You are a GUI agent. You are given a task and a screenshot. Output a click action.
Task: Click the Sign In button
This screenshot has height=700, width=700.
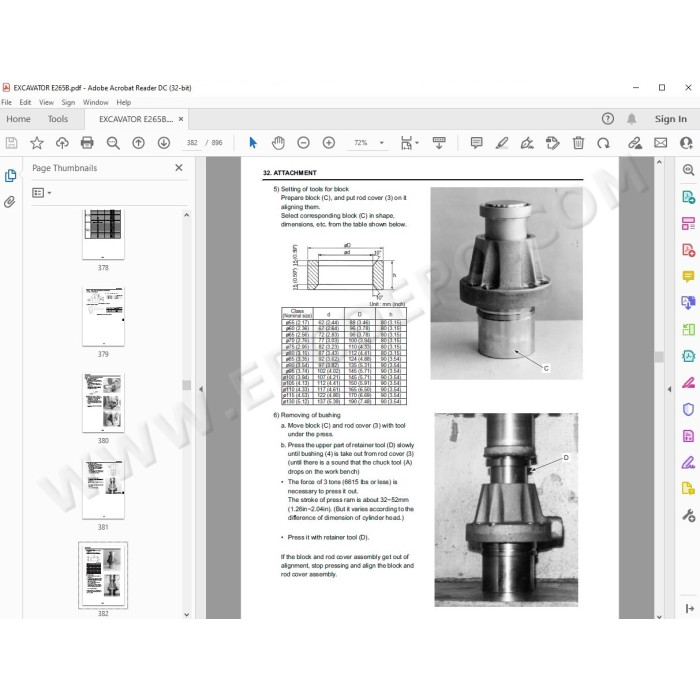click(x=671, y=119)
